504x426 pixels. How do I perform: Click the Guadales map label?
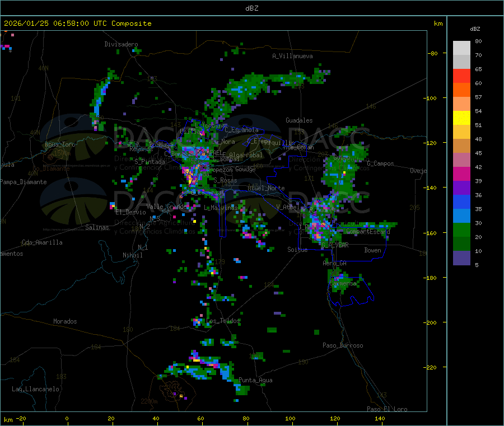[299, 120]
